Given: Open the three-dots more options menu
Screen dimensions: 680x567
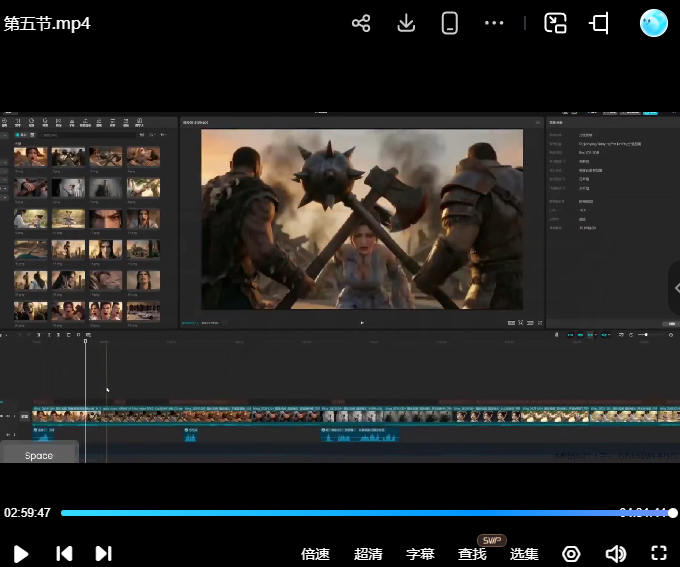Looking at the screenshot, I should click(x=494, y=23).
